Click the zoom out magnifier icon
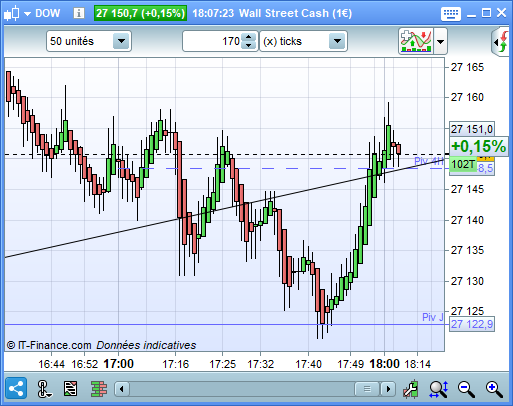 tap(466, 389)
